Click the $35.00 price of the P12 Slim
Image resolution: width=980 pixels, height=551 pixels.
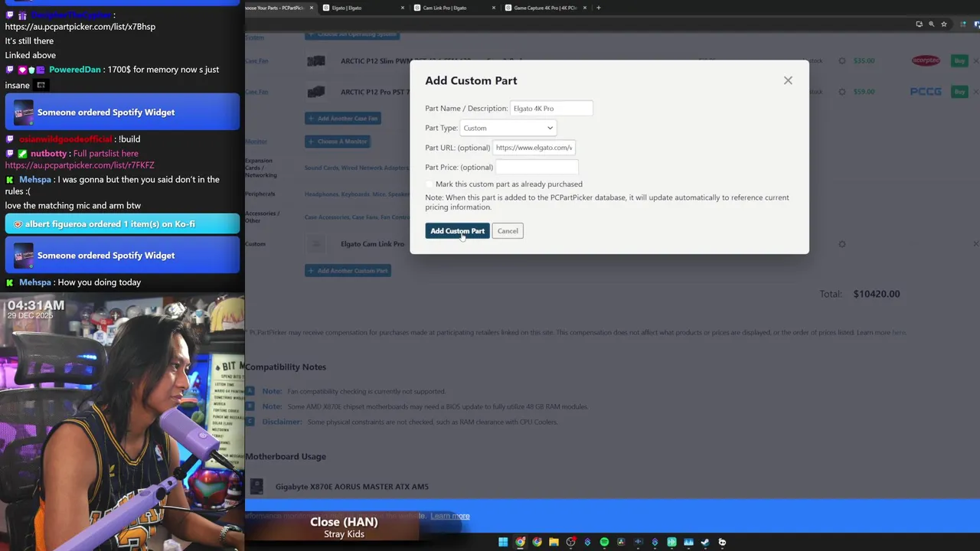pyautogui.click(x=864, y=60)
